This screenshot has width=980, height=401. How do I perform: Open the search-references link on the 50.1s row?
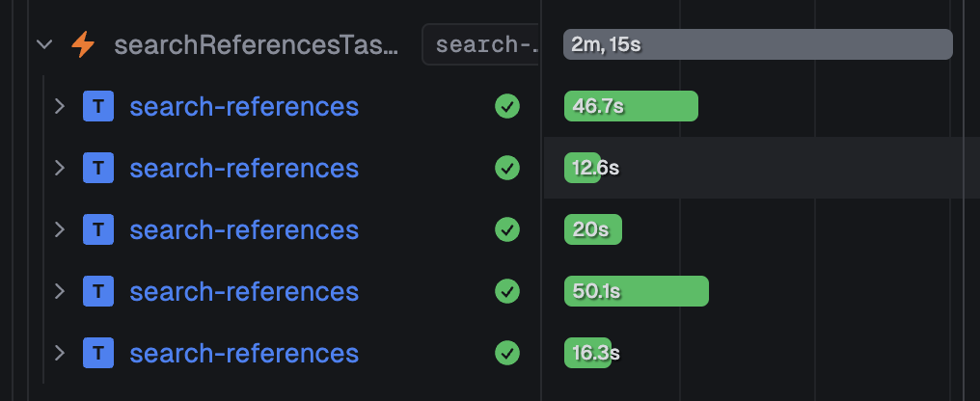click(x=244, y=291)
